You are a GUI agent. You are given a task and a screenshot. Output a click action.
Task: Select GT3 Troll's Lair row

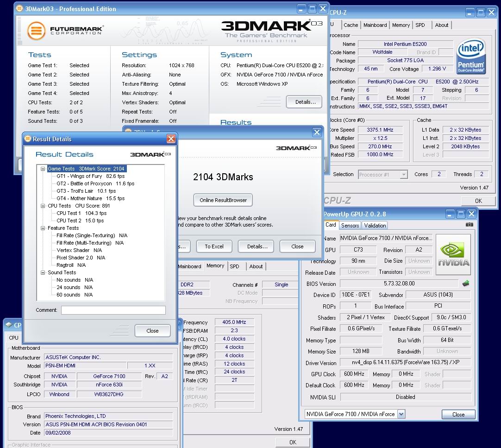pos(86,191)
